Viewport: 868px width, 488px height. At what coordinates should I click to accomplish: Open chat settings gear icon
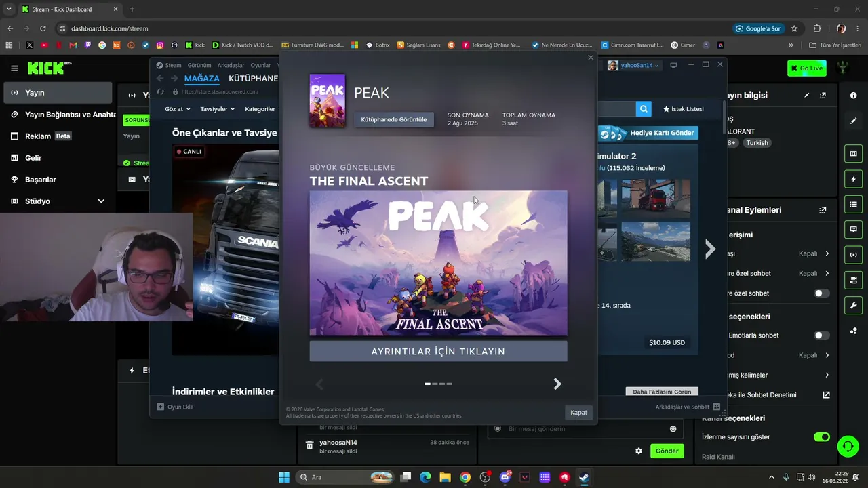638,451
